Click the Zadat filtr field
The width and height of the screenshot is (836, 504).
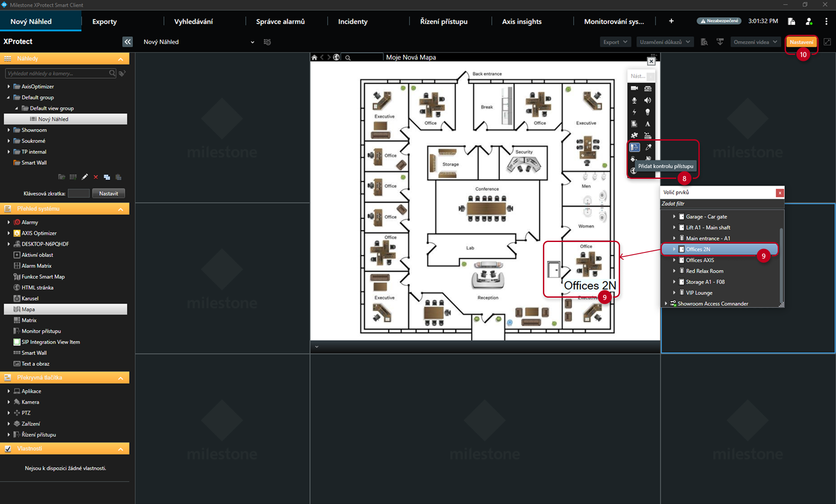[x=722, y=203]
